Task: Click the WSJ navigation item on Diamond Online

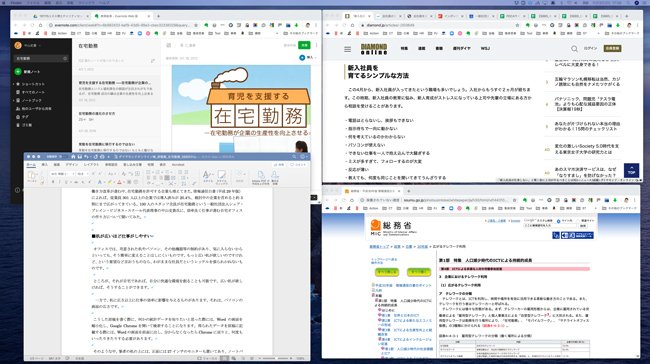Action: (485, 49)
